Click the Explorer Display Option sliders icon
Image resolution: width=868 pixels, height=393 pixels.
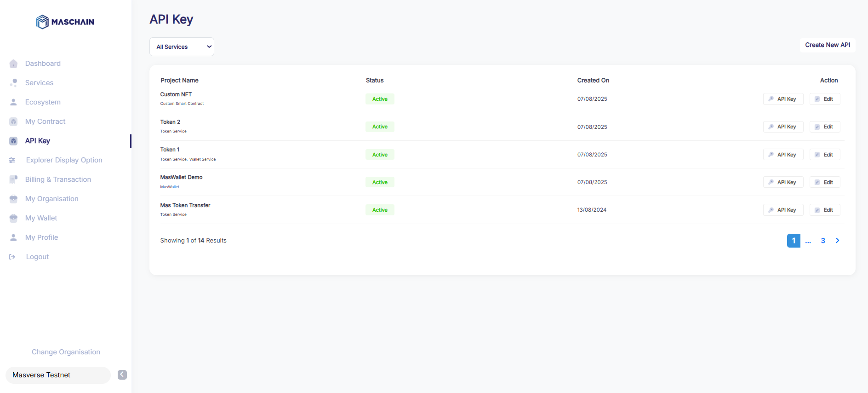12,160
